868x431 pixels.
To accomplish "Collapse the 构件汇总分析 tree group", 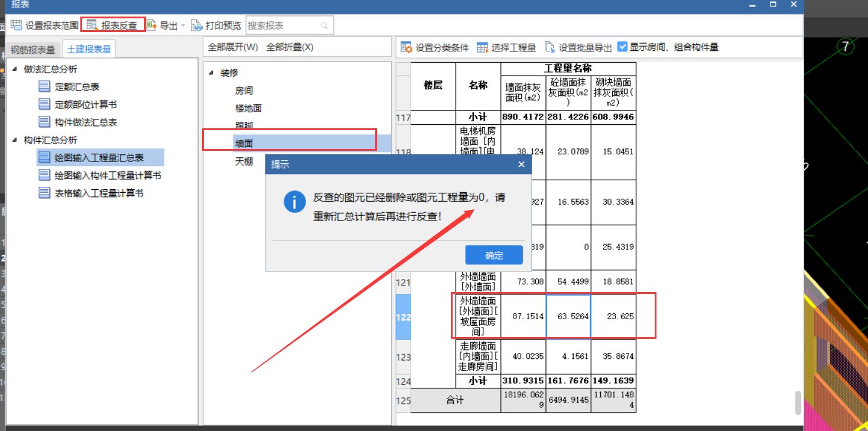I will tap(15, 140).
